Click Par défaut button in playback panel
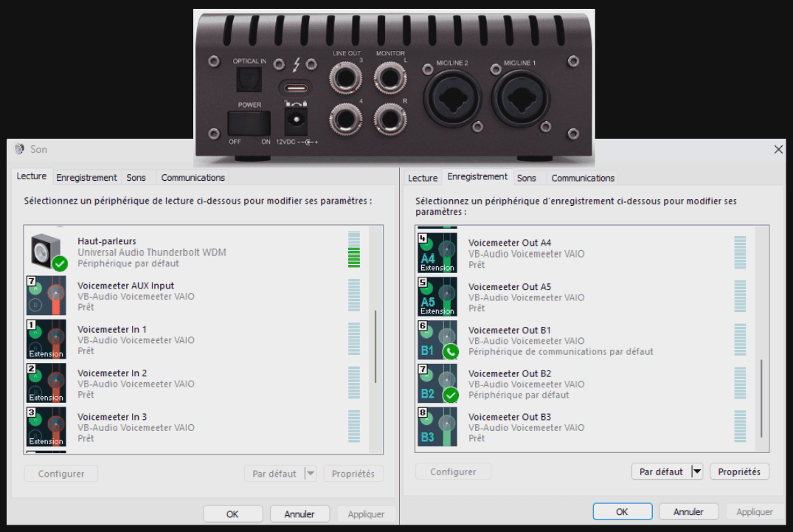This screenshot has height=532, width=793. [x=274, y=473]
